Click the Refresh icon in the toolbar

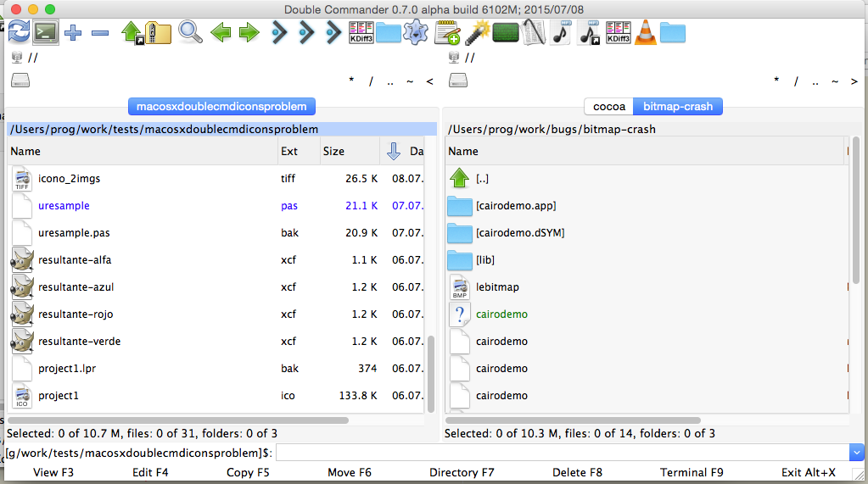[18, 33]
